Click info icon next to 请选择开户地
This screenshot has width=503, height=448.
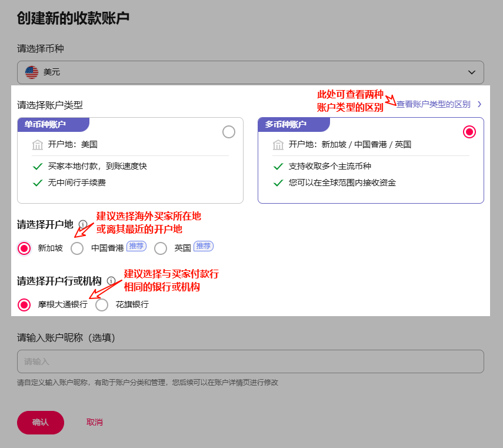pos(83,224)
